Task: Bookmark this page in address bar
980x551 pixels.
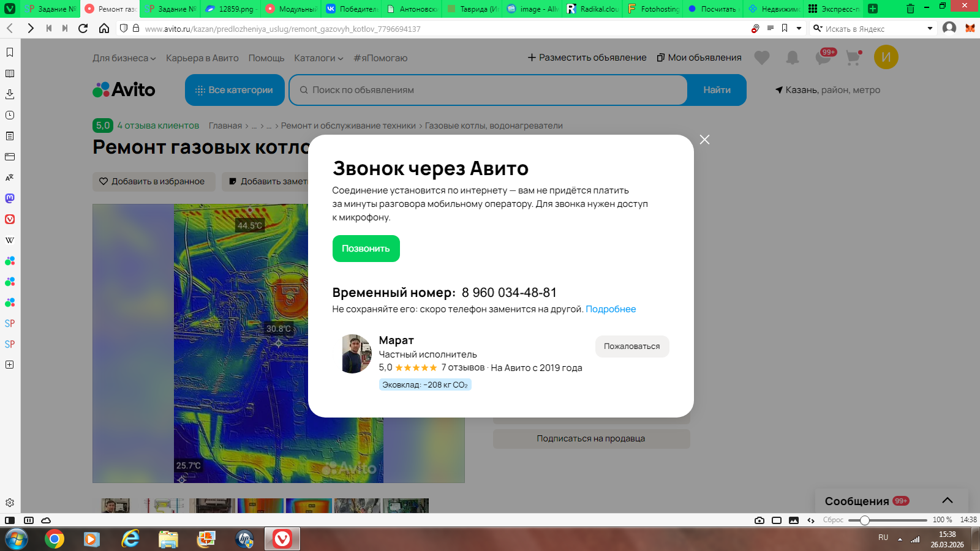Action: [785, 28]
